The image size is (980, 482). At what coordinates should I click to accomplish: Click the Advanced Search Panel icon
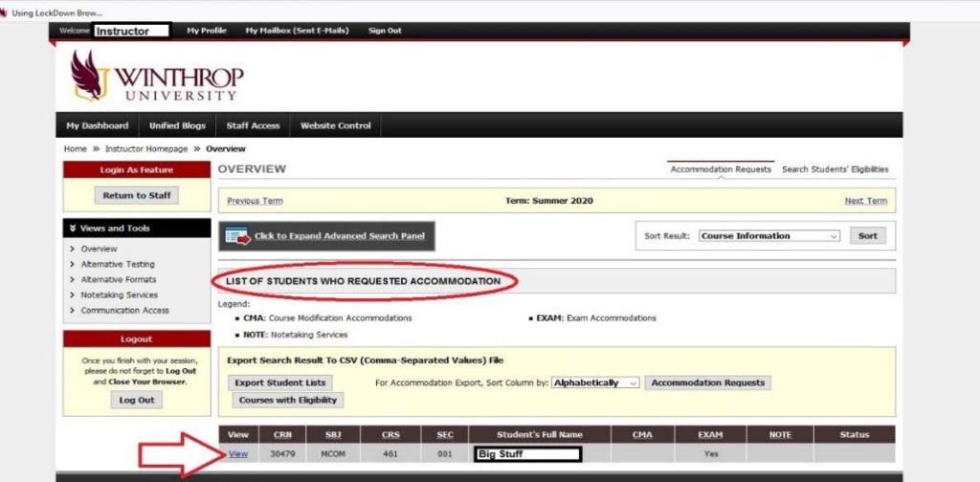(237, 236)
